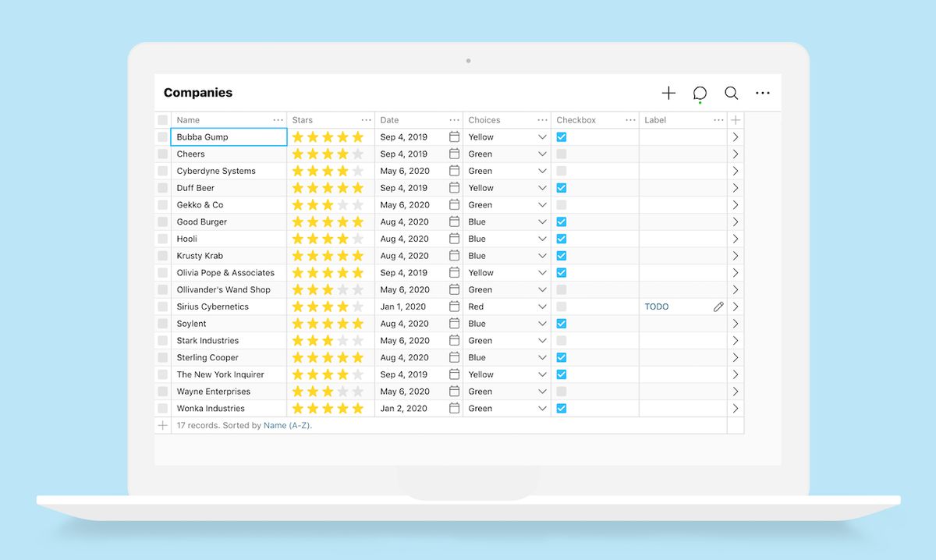This screenshot has height=560, width=936.
Task: Add a new row with the bottom plus button
Action: [162, 425]
